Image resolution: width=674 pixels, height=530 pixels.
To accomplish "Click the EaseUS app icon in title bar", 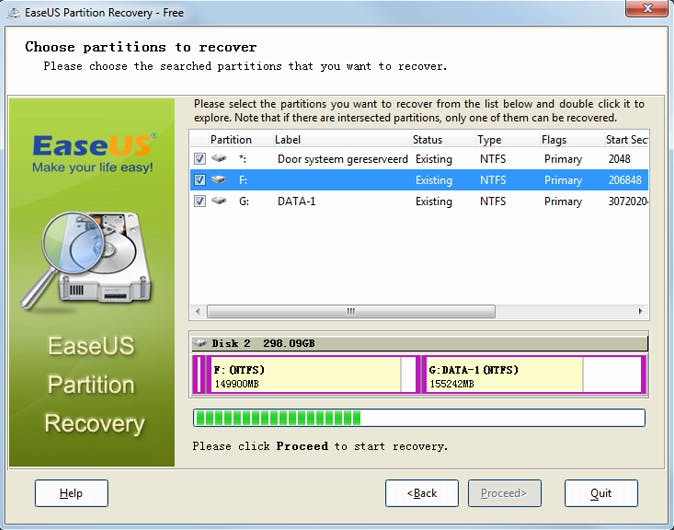I will 14,12.
